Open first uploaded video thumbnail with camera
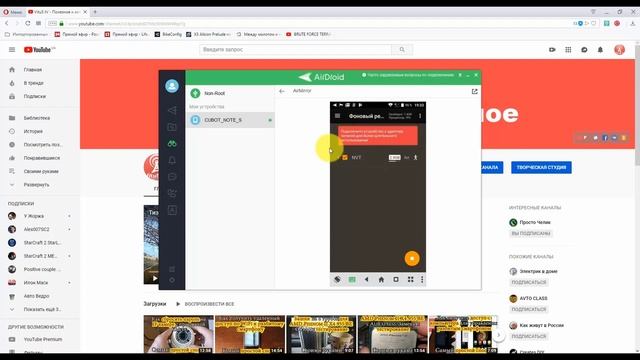Screen dimensions: 640x360 (x=178, y=334)
